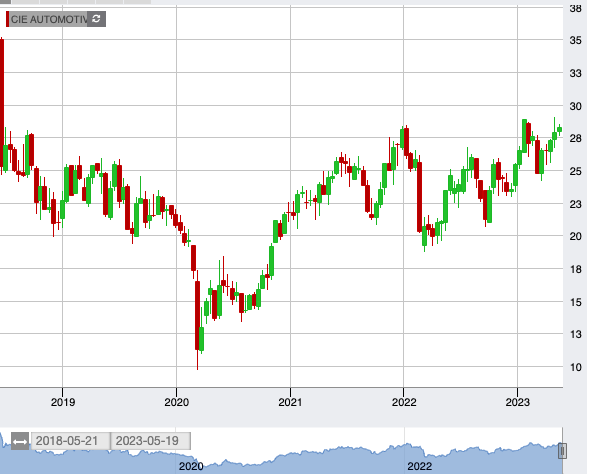Viewport: 590px width, 474px height.
Task: Grab the navigator's right-edge handle
Action: [562, 451]
